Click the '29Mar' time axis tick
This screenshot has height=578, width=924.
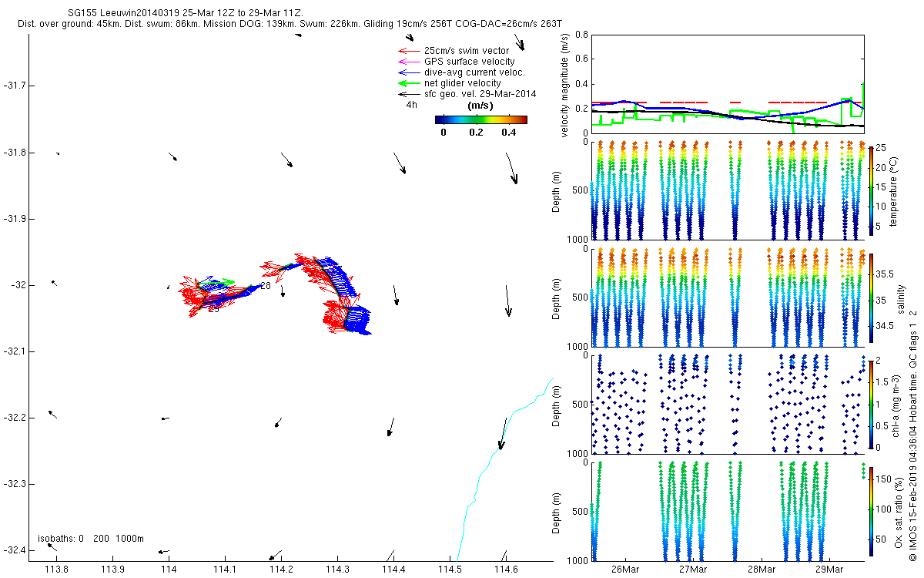click(x=830, y=569)
